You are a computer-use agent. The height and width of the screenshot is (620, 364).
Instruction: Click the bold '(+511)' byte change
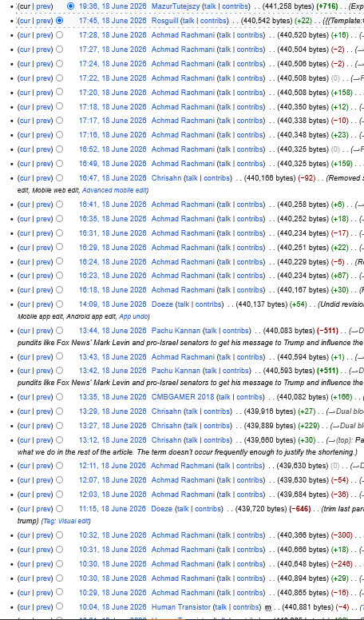coord(327,371)
